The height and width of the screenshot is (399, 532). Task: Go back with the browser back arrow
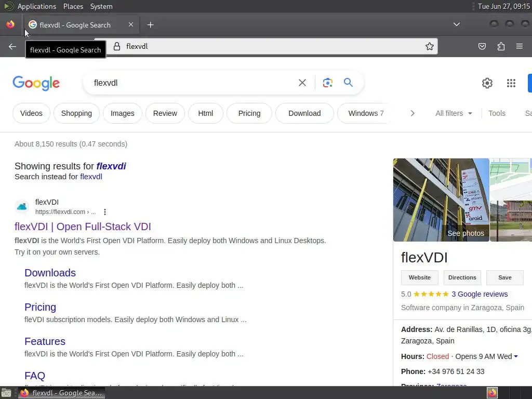pos(12,46)
